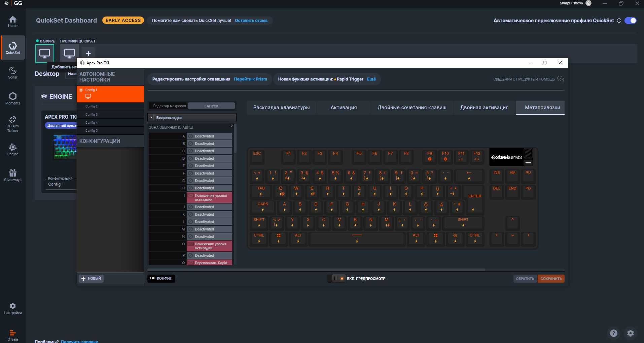Select Config 3 in configuration list

(x=110, y=114)
